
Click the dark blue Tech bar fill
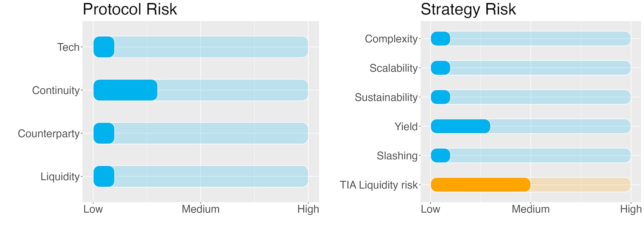(x=104, y=47)
